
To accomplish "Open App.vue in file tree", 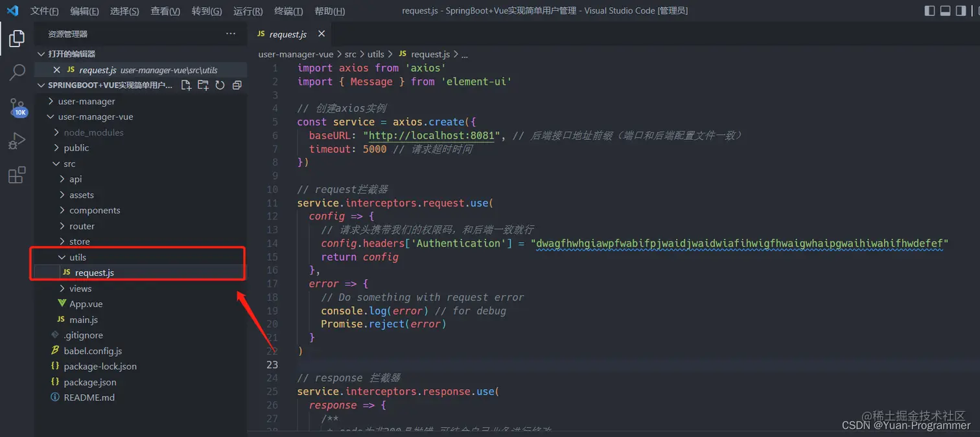I will pyautogui.click(x=141, y=304).
